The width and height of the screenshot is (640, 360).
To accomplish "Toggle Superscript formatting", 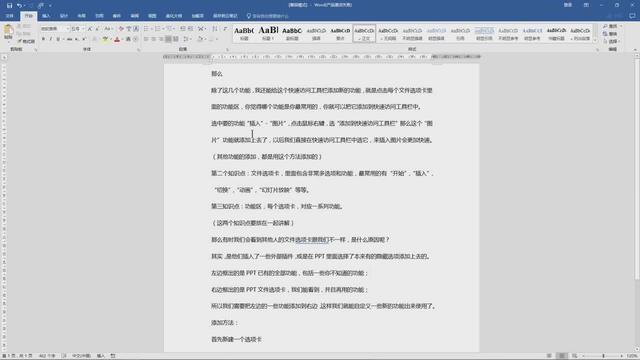I will pyautogui.click(x=83, y=39).
